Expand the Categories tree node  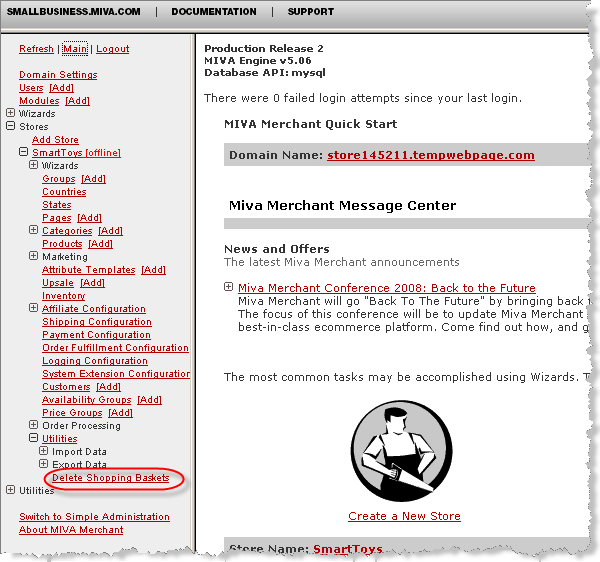click(34, 230)
